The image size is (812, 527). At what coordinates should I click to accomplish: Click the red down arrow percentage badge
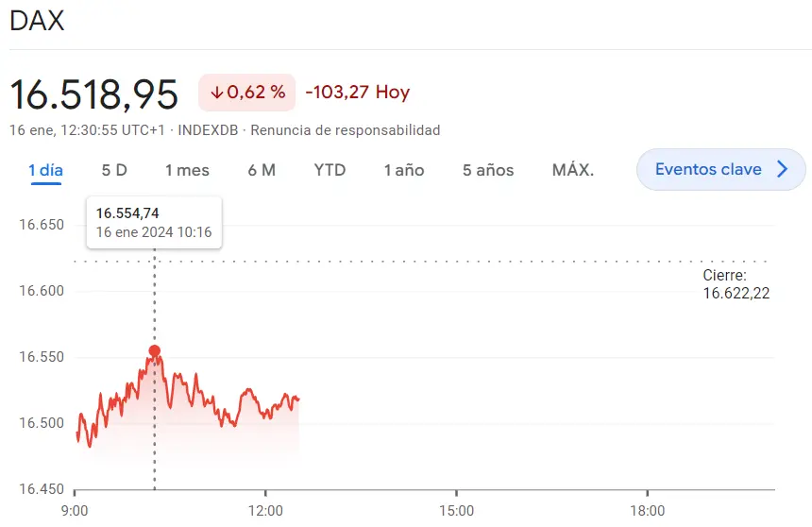tap(247, 93)
